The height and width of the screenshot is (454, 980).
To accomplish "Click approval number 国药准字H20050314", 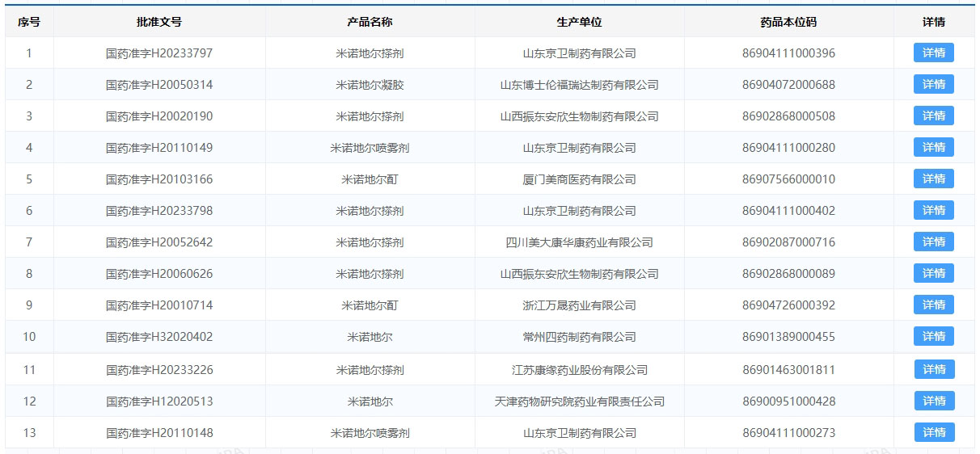I will (x=159, y=85).
